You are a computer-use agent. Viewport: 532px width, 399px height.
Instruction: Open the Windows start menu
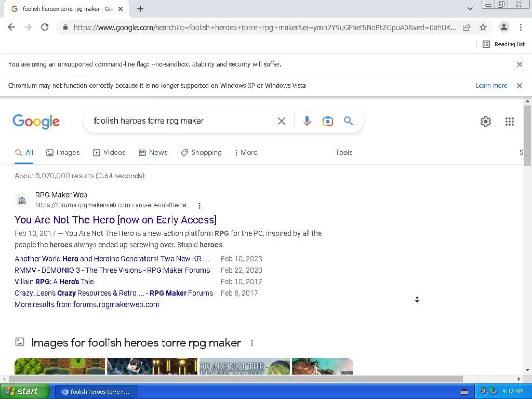click(25, 392)
